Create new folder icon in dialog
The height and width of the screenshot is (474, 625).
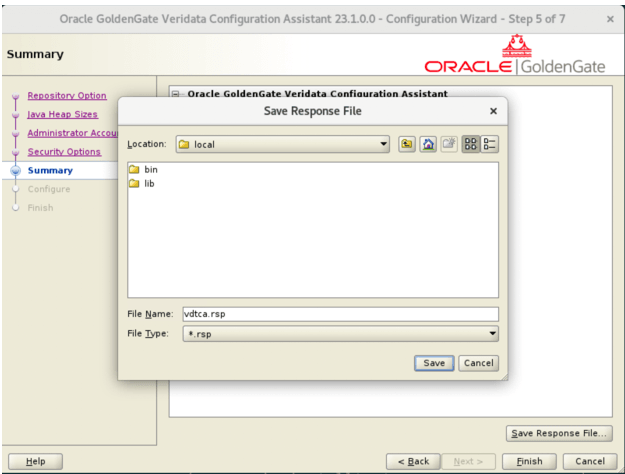[x=449, y=144]
